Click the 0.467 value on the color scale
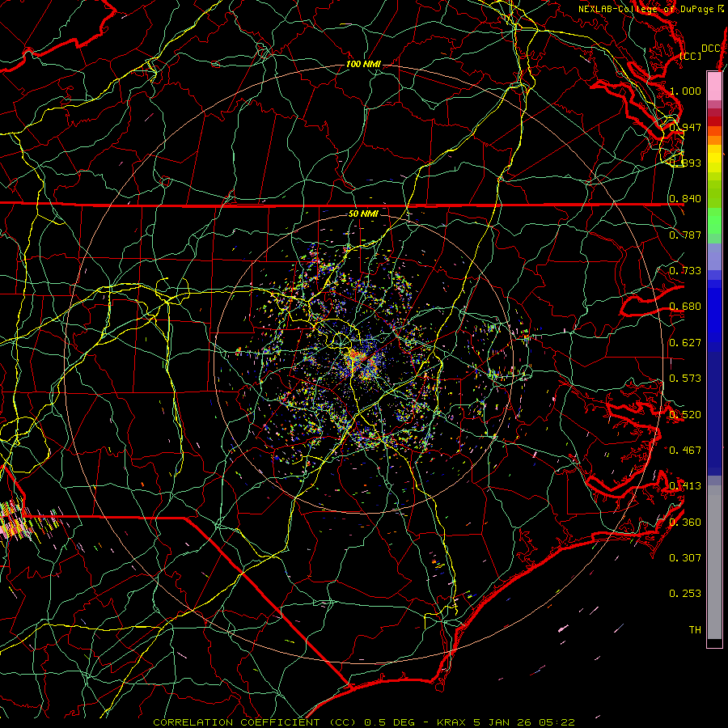The height and width of the screenshot is (728, 728). tap(685, 451)
